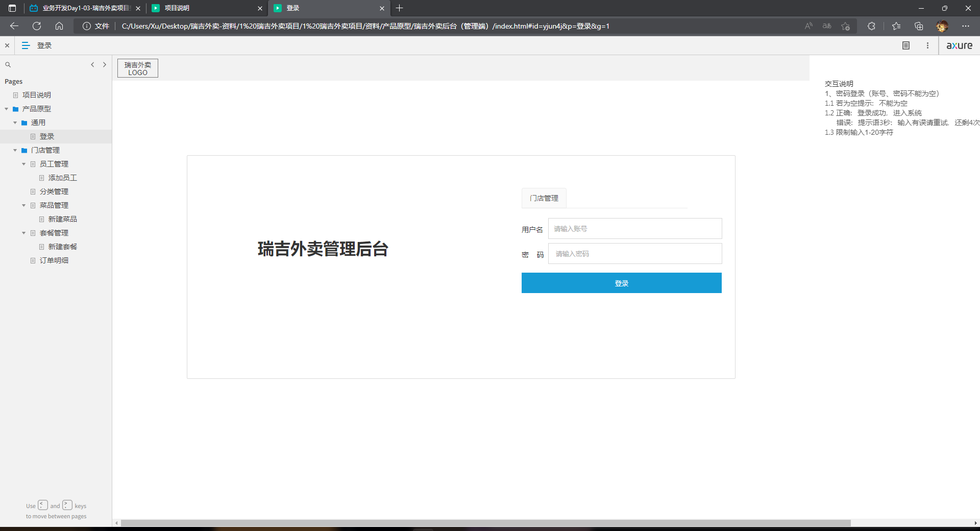Click the Axure sidebar search icon
980x531 pixels.
click(x=8, y=65)
